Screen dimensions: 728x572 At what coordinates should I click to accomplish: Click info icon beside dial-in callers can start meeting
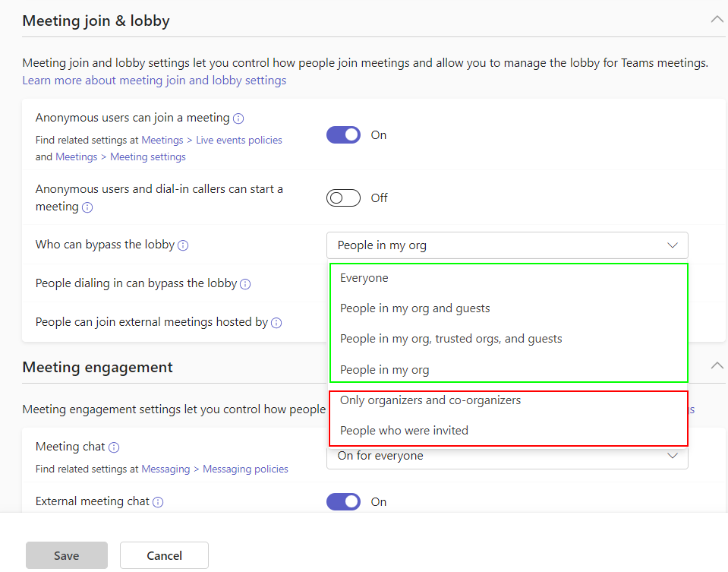click(x=87, y=207)
